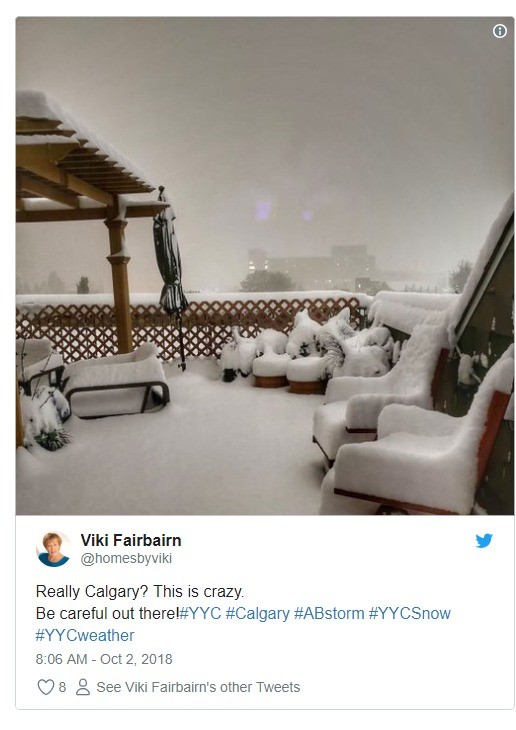Click the 8:06 AM - Oct 2, 2018 timestamp
The width and height of the screenshot is (516, 730).
104,659
